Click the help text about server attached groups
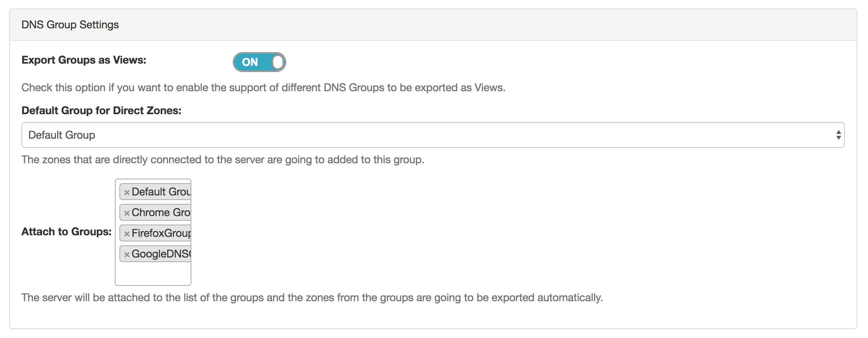Screen dimensions: 868x338 (x=312, y=297)
